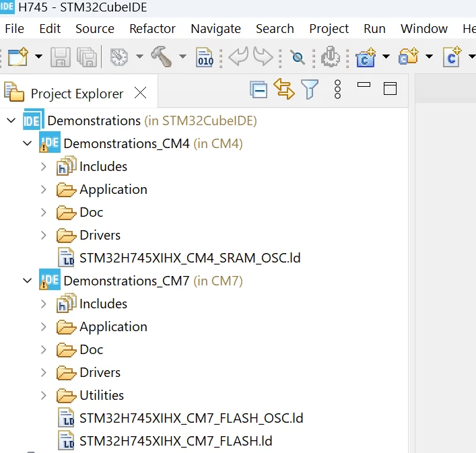476x453 pixels.
Task: Open the New file dropdown arrow
Action: point(38,57)
